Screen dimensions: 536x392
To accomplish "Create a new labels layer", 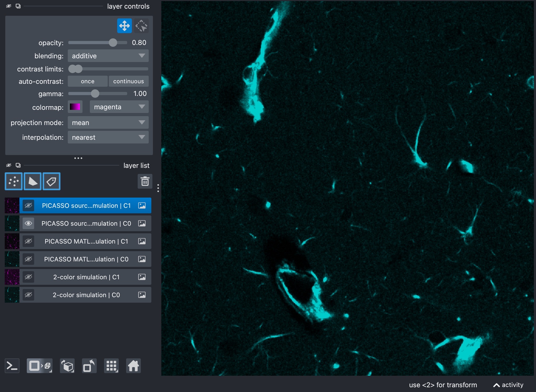I will pos(51,181).
